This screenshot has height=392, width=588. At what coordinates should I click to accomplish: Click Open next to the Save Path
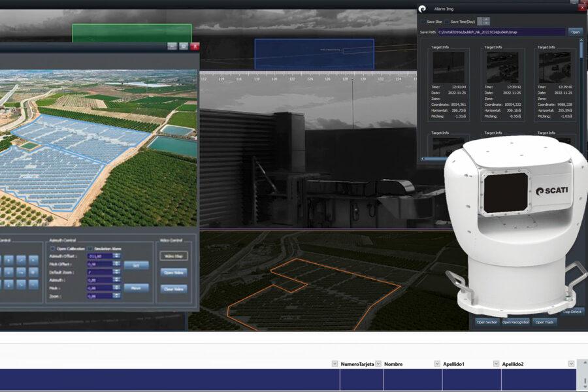pyautogui.click(x=575, y=32)
